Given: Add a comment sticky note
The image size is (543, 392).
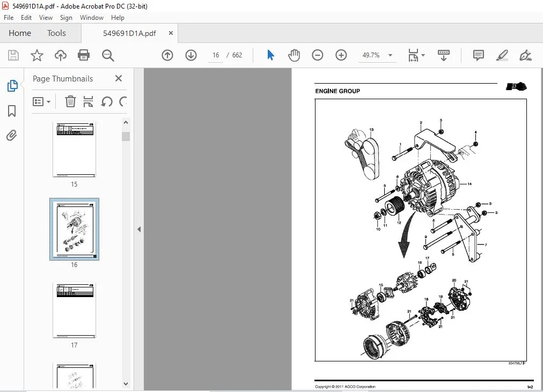Looking at the screenshot, I should [478, 55].
